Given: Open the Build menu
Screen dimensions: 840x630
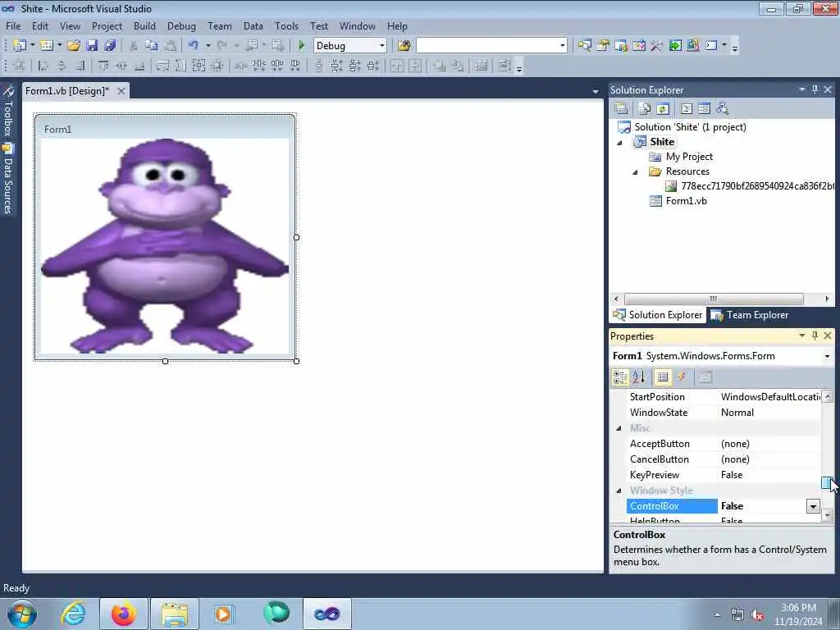Looking at the screenshot, I should (x=144, y=25).
